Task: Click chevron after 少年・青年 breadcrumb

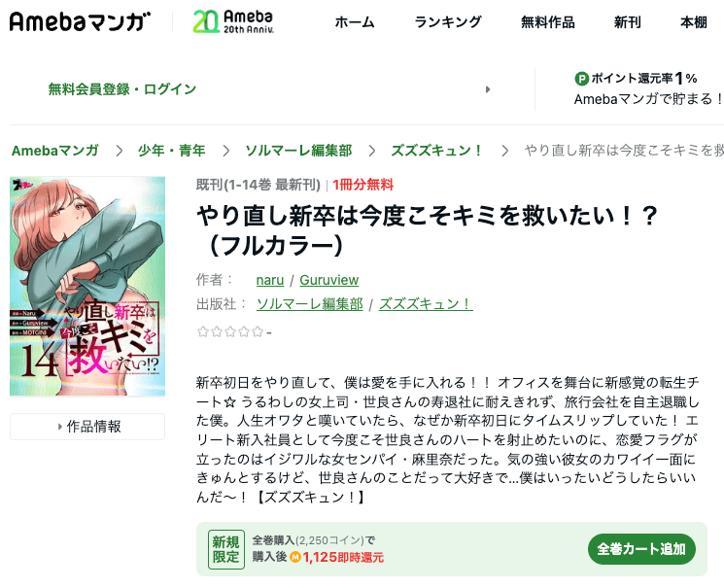Action: [x=225, y=151]
